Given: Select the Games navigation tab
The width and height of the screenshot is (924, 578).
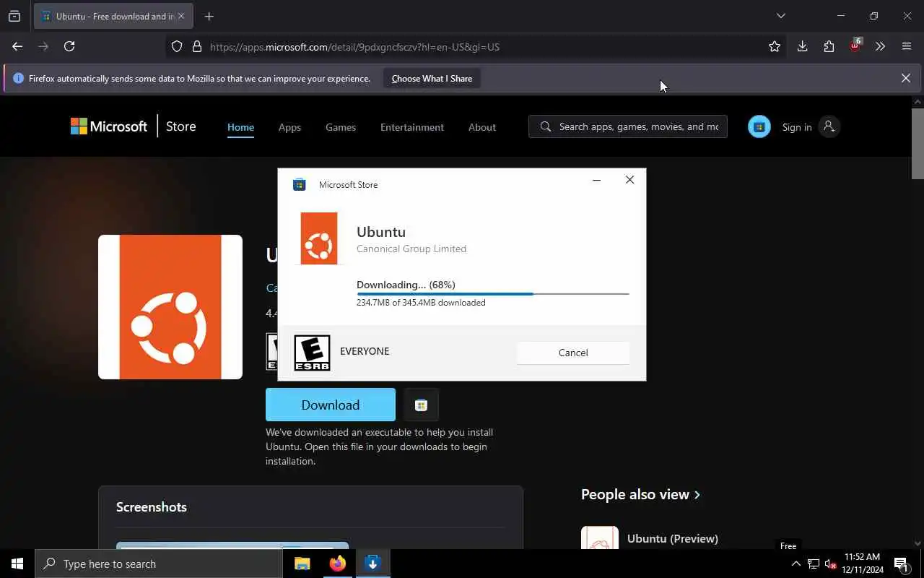Looking at the screenshot, I should tap(341, 127).
